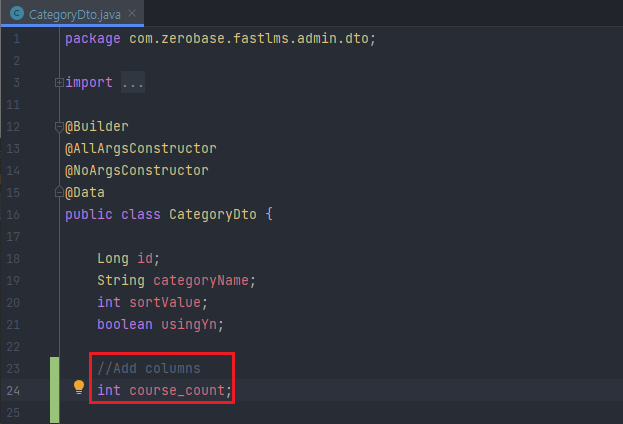Click com.zerobase.fastlms.admin.dto package name
Viewport: 623px width, 424px height.
[249, 39]
